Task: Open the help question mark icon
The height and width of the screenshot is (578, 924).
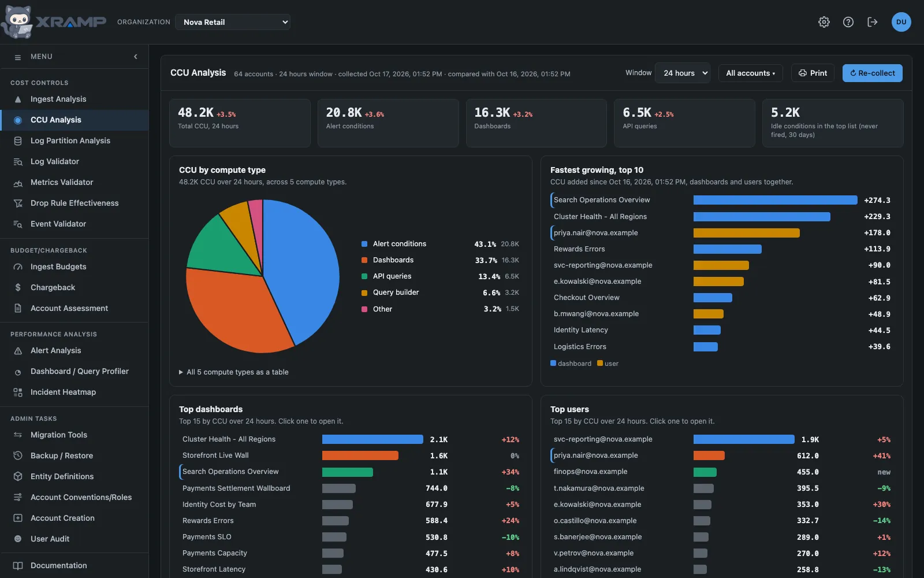Action: tap(848, 22)
